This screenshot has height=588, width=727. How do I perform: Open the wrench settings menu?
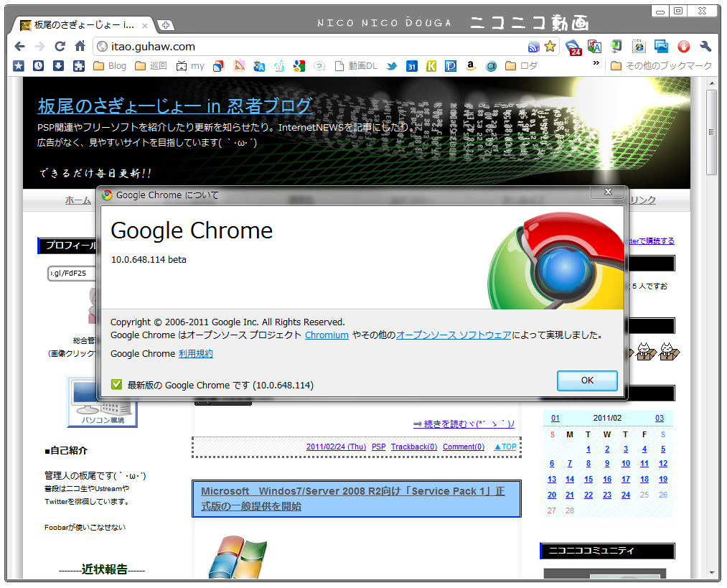705,47
